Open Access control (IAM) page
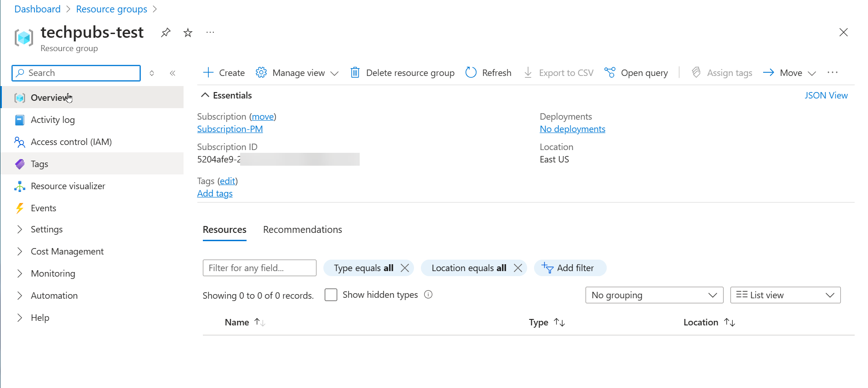 [71, 142]
